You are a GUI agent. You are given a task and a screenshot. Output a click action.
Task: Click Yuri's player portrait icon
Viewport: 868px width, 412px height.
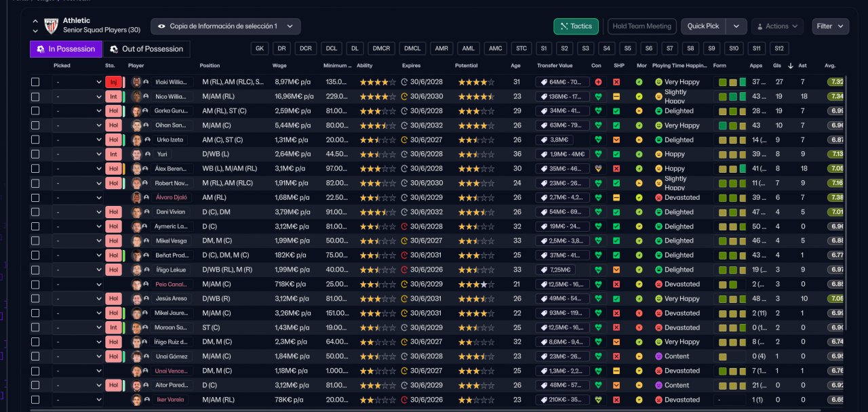137,154
